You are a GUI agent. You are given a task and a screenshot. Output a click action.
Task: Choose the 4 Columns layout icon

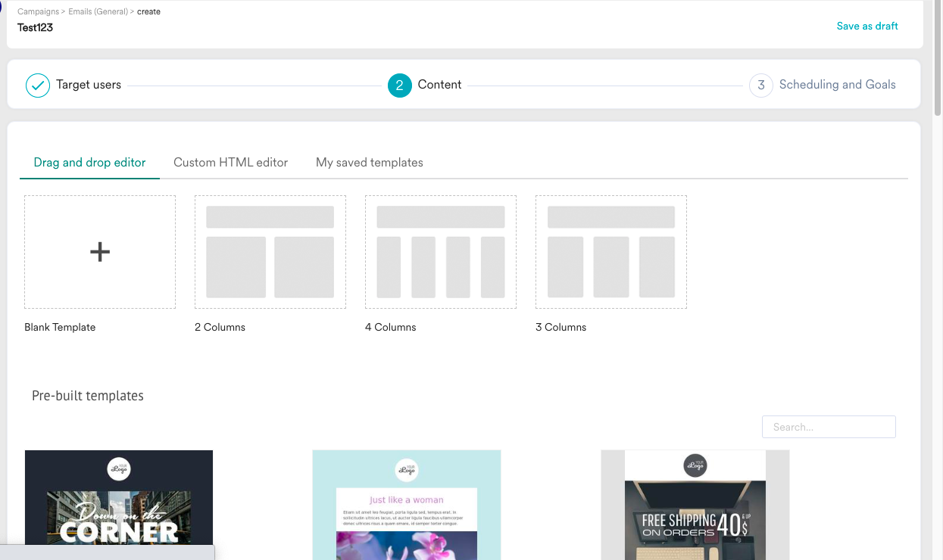[441, 252]
